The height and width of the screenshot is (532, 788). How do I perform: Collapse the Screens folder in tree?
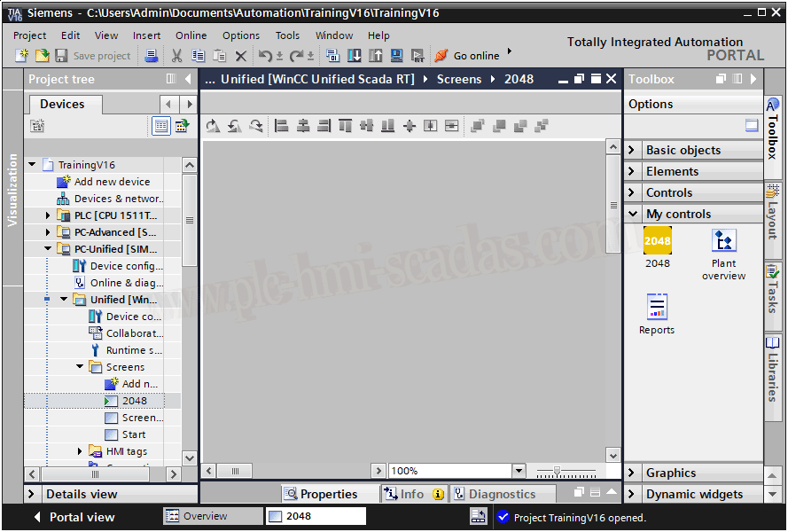[x=81, y=367]
